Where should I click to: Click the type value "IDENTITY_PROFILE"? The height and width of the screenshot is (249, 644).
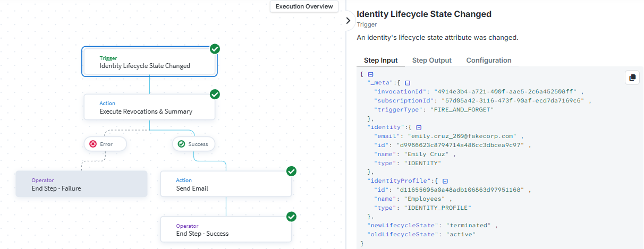point(437,208)
